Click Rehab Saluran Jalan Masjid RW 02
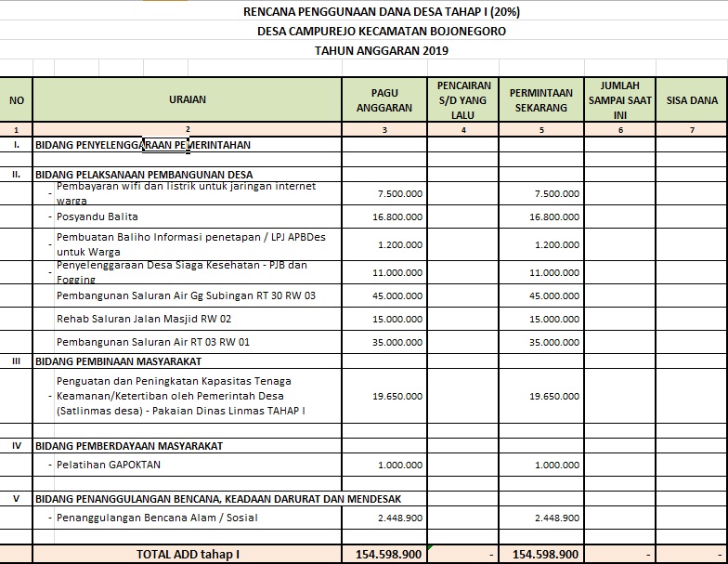The height and width of the screenshot is (564, 728). pos(144,319)
